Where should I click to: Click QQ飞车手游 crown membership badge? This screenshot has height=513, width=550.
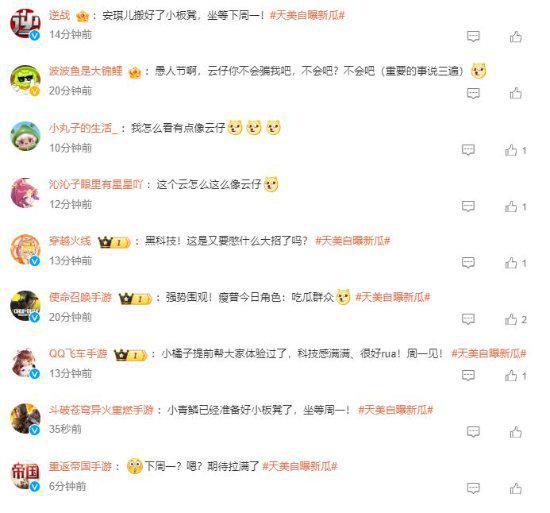130,355
